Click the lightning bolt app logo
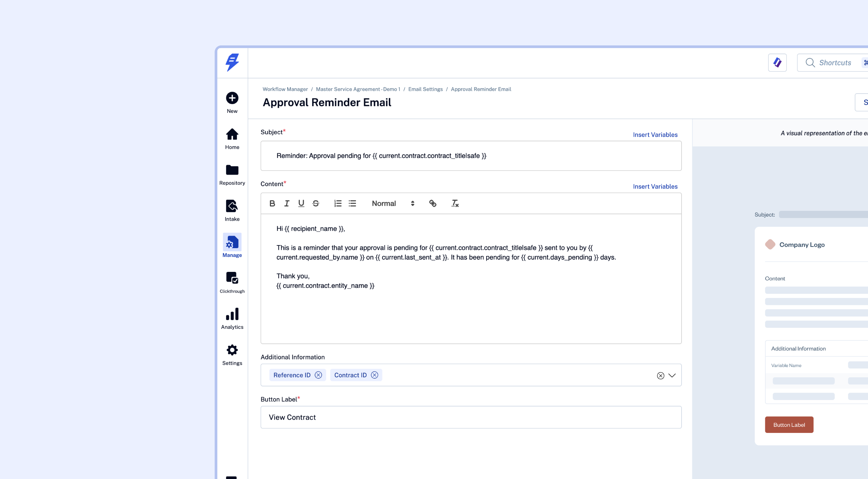 232,62
